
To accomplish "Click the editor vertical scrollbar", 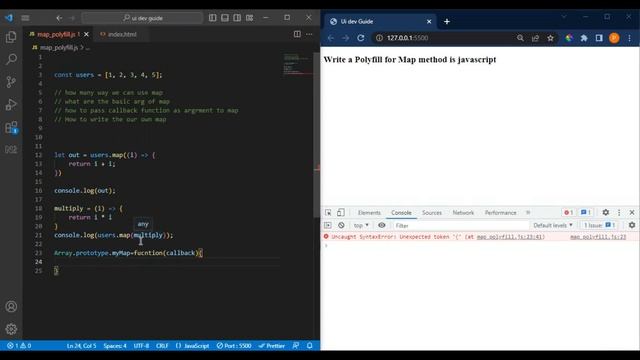I will 317,135.
